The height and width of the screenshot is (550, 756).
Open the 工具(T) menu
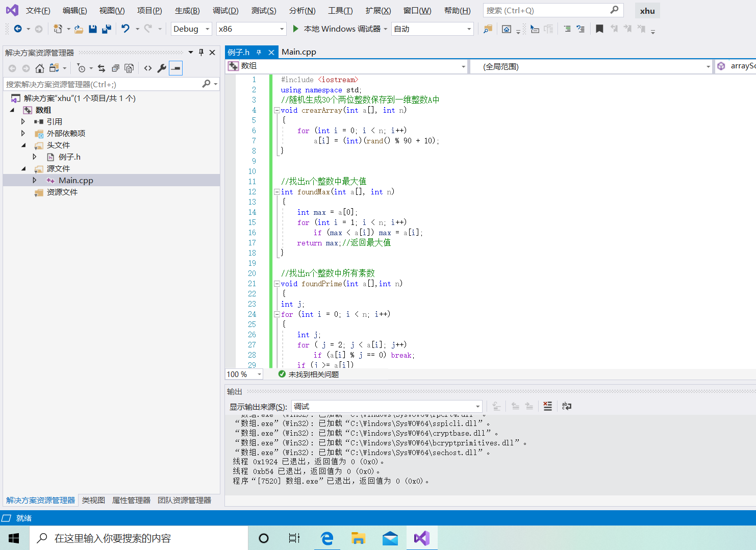click(x=340, y=11)
